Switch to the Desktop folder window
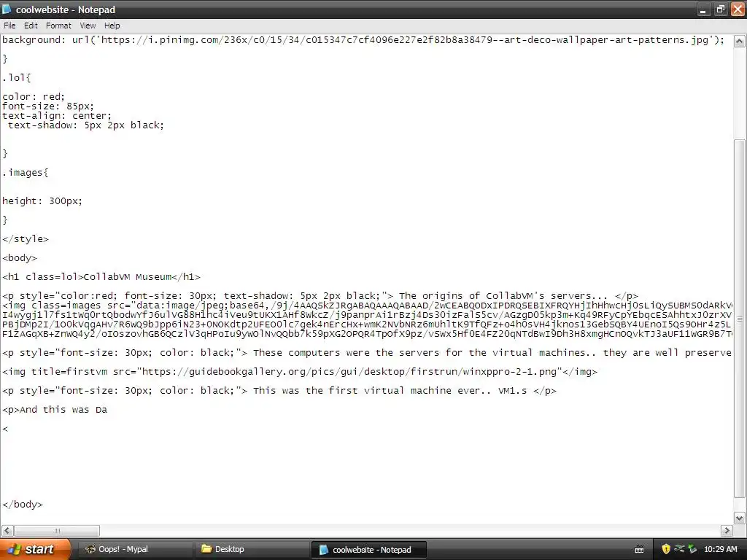The height and width of the screenshot is (560, 747). (252, 550)
